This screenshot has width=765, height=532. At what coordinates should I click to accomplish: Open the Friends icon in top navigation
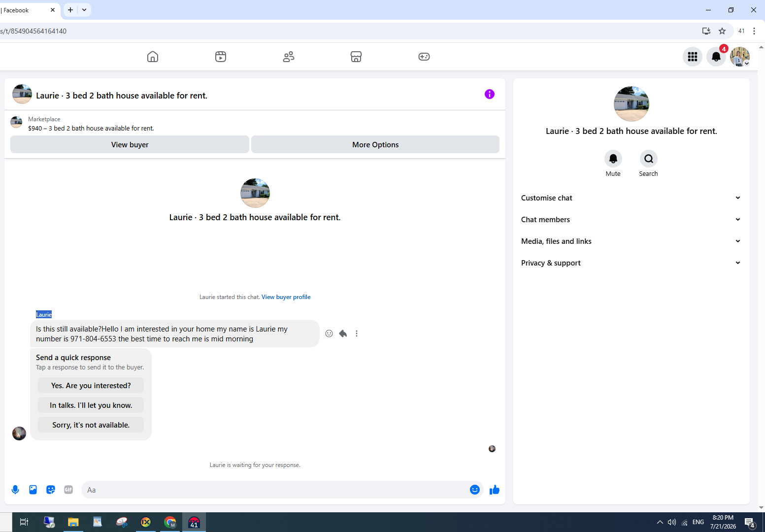tap(289, 57)
